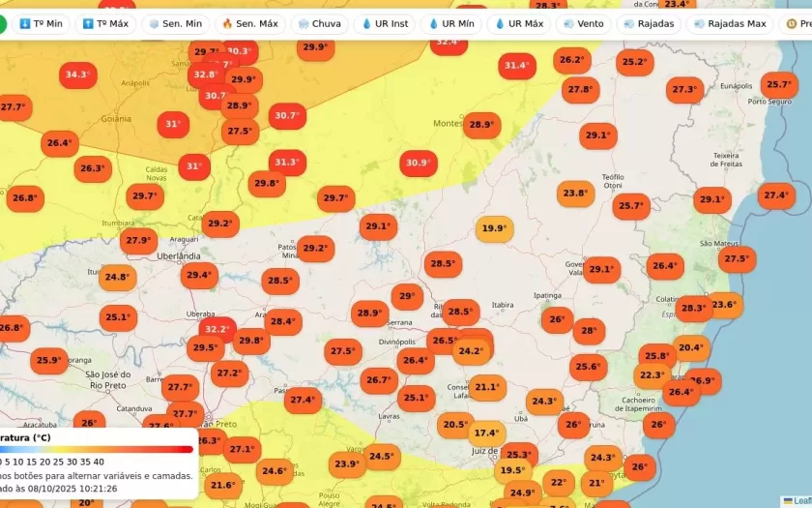Switch to the UR Mín humidity layer
812x508 pixels.
[451, 23]
